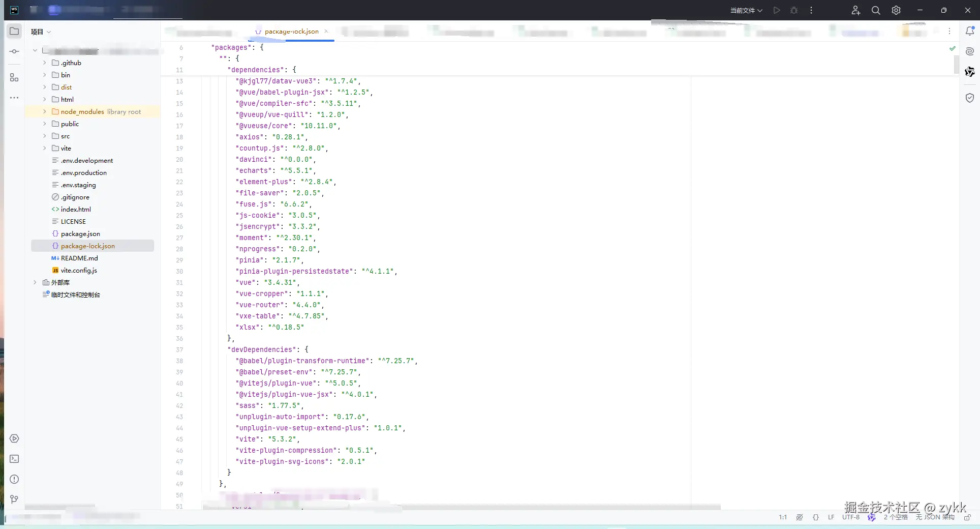Change the UTF-8 file encoding

click(851, 517)
